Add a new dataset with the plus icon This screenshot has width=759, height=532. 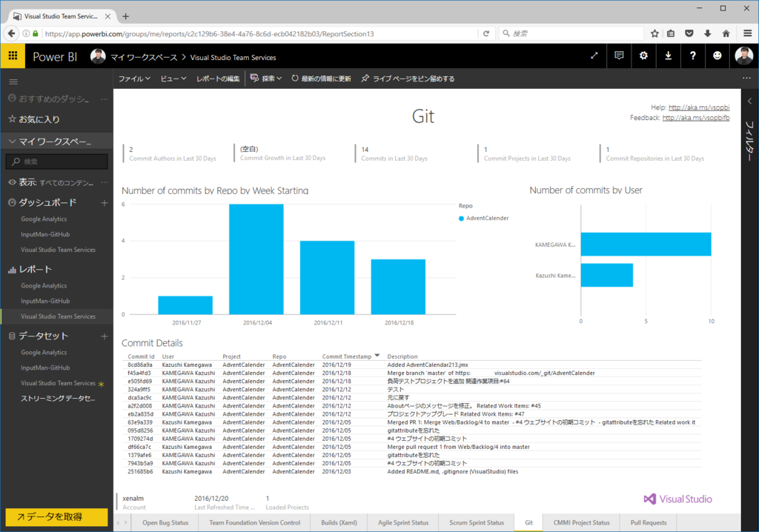(104, 336)
